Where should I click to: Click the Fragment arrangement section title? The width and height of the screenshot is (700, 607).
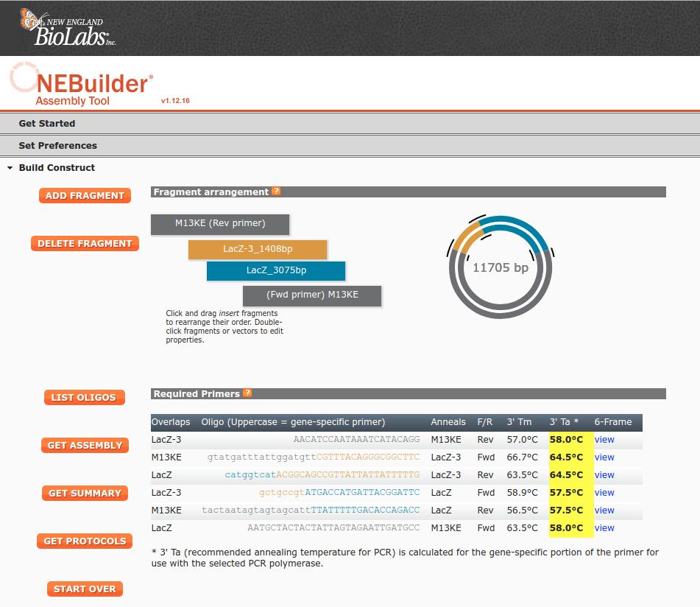(x=211, y=192)
